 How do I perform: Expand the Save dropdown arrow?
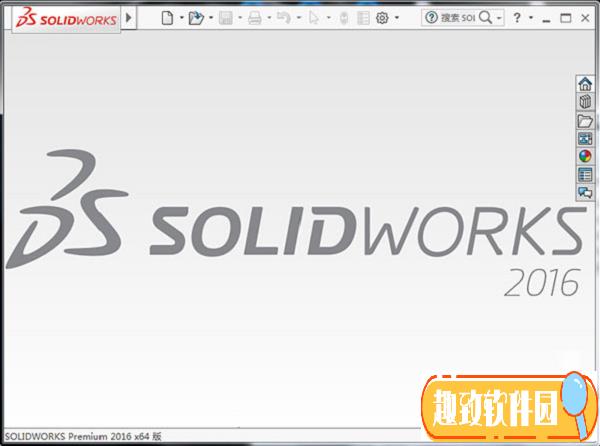tap(240, 18)
